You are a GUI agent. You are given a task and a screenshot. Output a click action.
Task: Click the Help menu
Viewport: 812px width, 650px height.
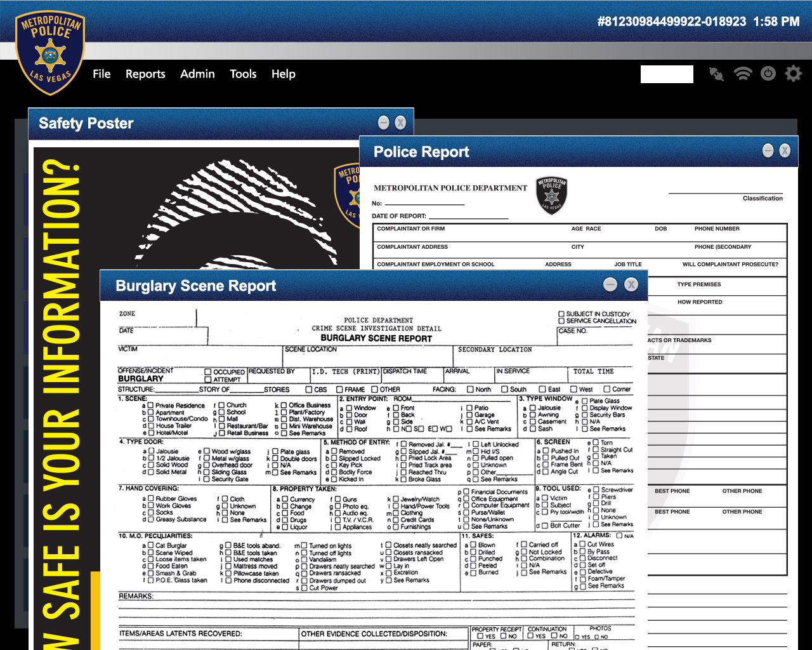pos(283,74)
